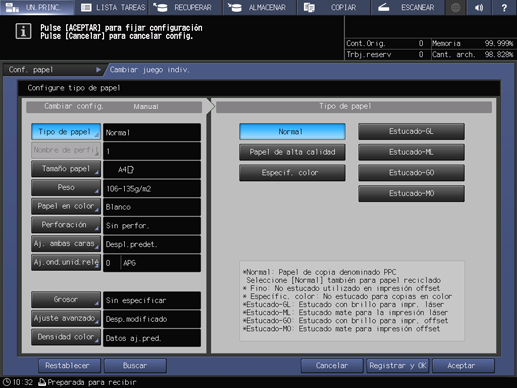Open the Ajuste avanzado setting

66,319
